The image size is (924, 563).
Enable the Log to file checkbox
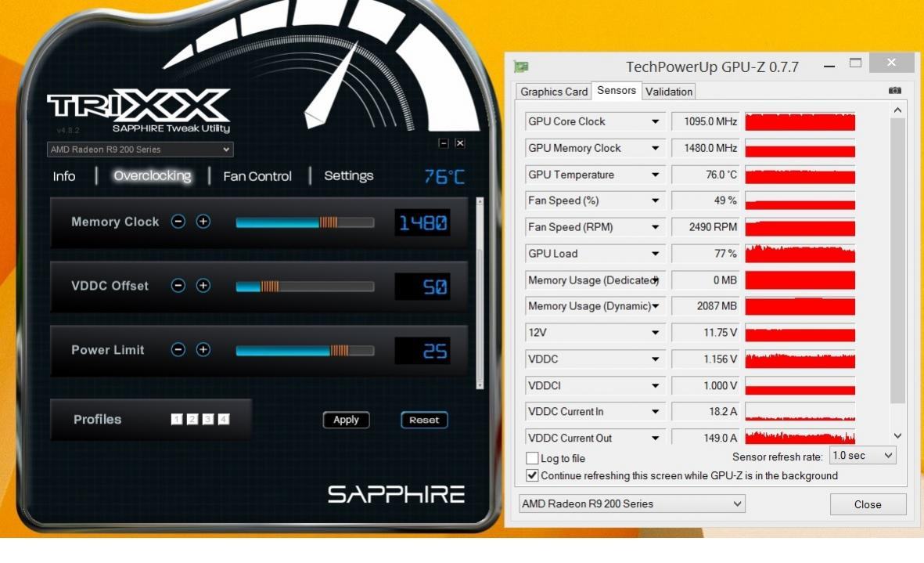[532, 458]
